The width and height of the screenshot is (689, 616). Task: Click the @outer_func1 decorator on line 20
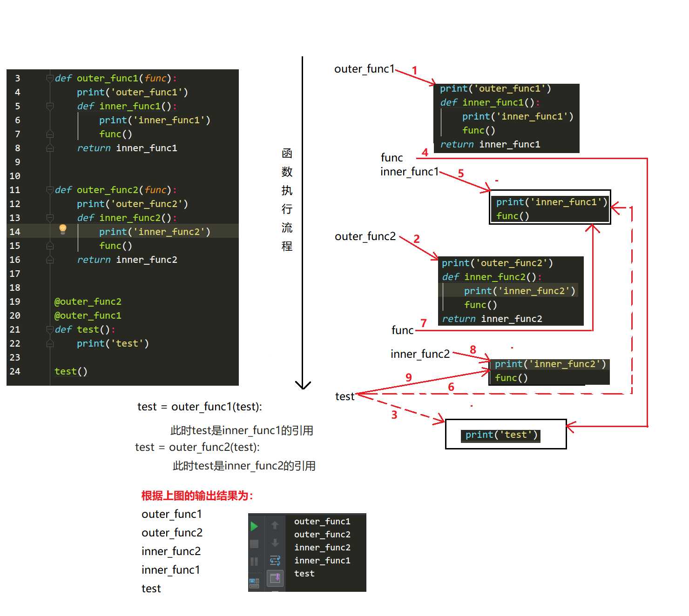(x=88, y=316)
